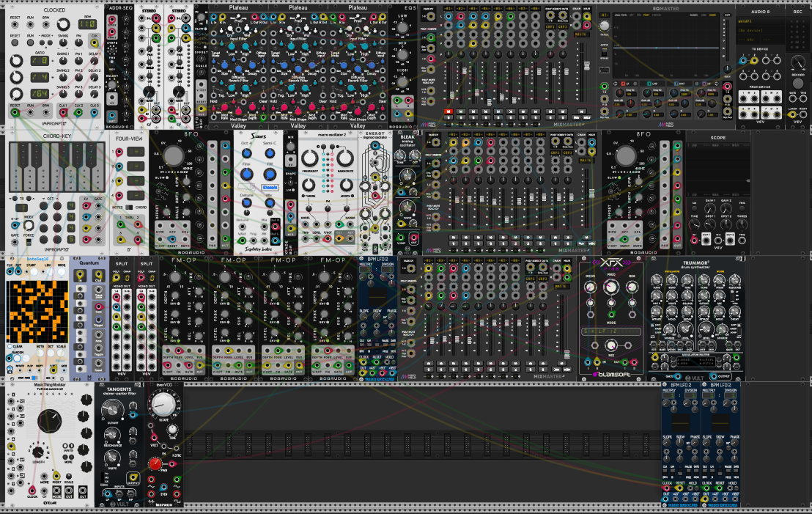
Task: Click the bottom MixMaster master fader
Action: (x=566, y=354)
